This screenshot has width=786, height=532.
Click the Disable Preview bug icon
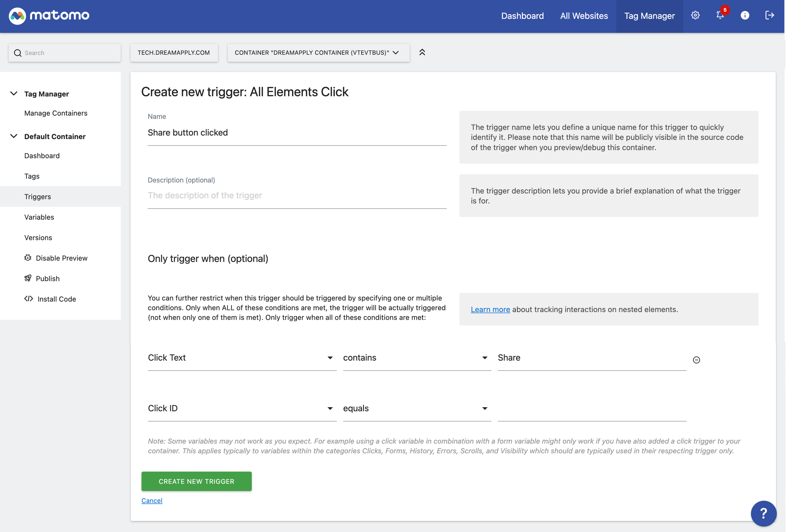28,258
